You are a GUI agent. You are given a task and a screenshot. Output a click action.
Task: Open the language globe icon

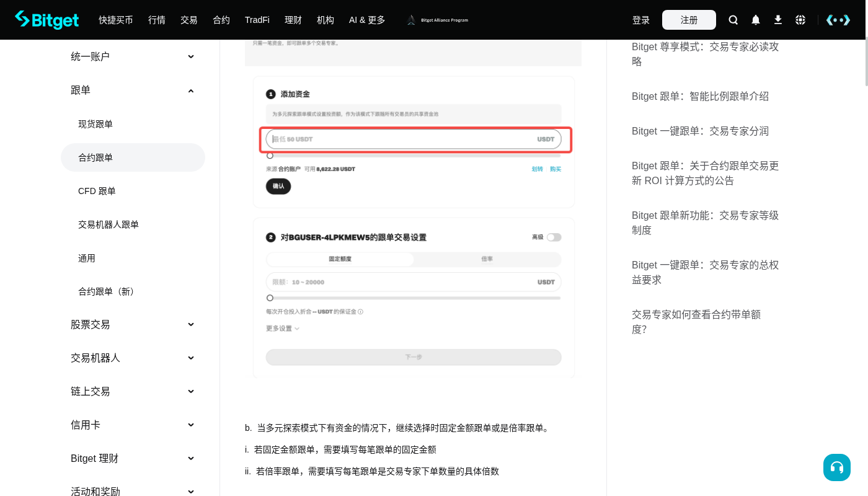pos(800,20)
